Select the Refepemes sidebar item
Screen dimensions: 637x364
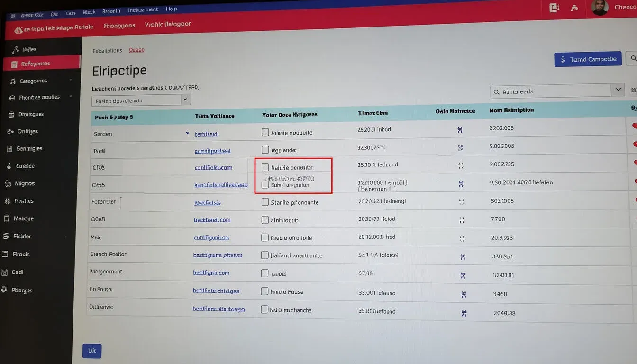coord(41,64)
